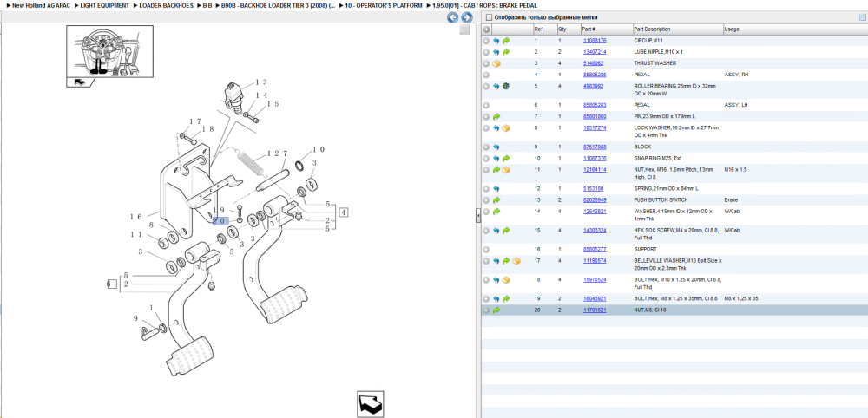The width and height of the screenshot is (868, 418).
Task: Click the box icon on NUT,Hex, M16 row
Action: (x=506, y=170)
